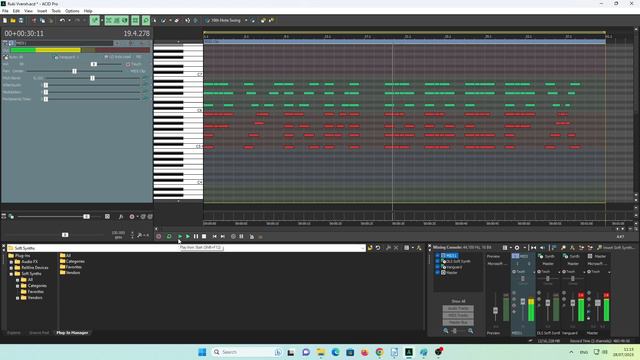Click the zoom-out magnifier below Master Bus button
Screen dimensions: 640x360
click(446, 331)
